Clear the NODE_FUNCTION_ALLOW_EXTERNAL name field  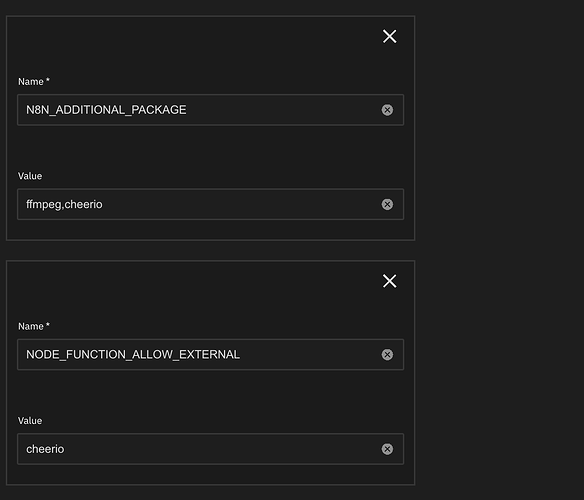tap(387, 354)
